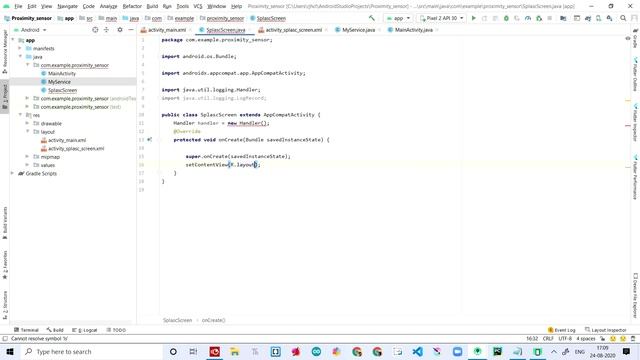The width and height of the screenshot is (640, 360).
Task: Collapse the java folder
Action: coord(20,57)
